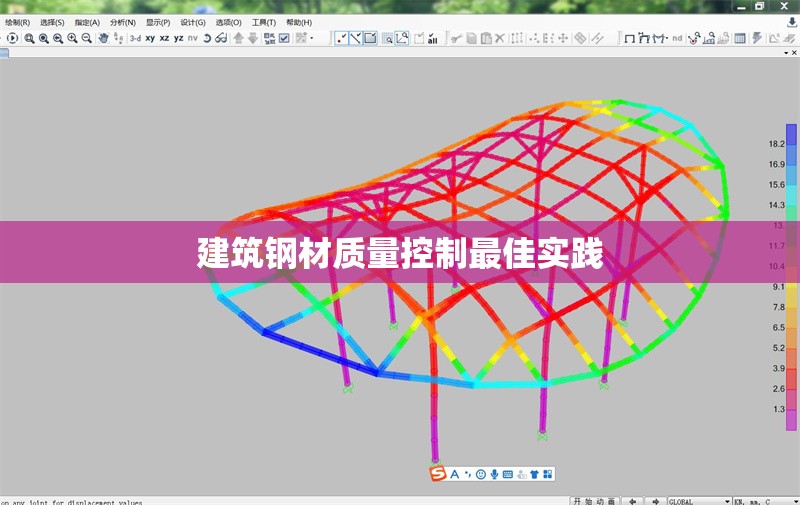
Task: Click the right arrow step button
Action: point(656,501)
